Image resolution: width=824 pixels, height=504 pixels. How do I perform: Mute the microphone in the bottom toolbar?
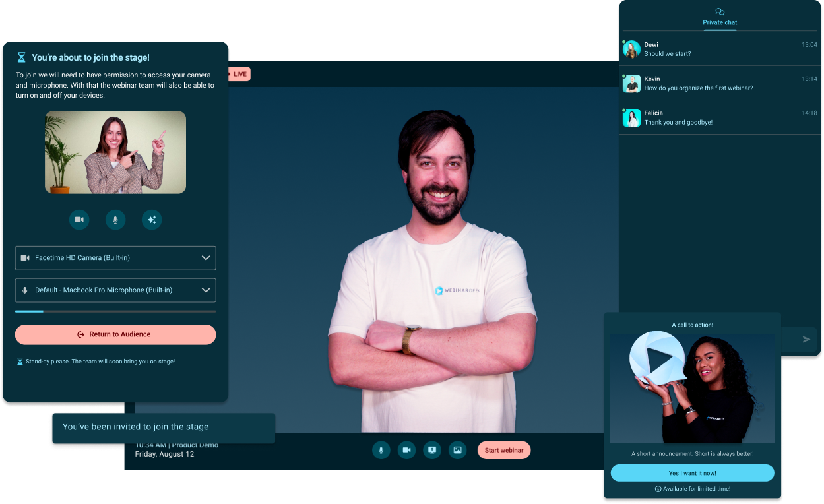(x=381, y=450)
